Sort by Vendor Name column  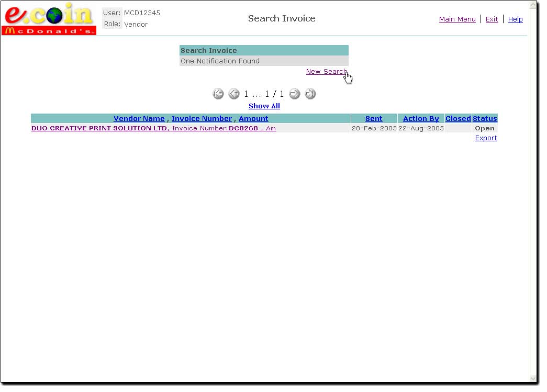coord(139,119)
